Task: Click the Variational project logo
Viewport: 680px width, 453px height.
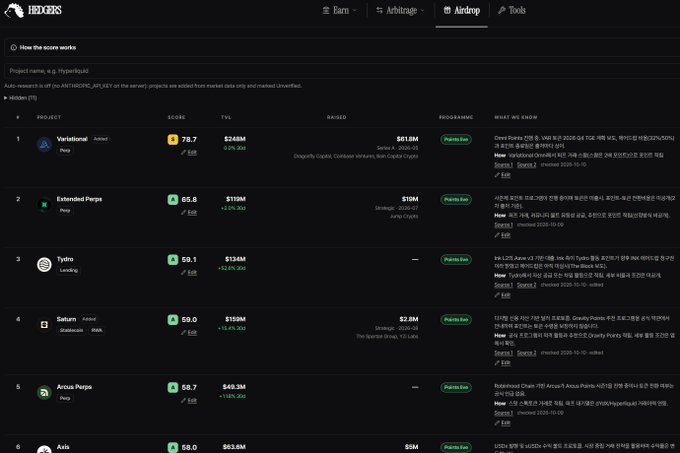Action: tap(44, 144)
